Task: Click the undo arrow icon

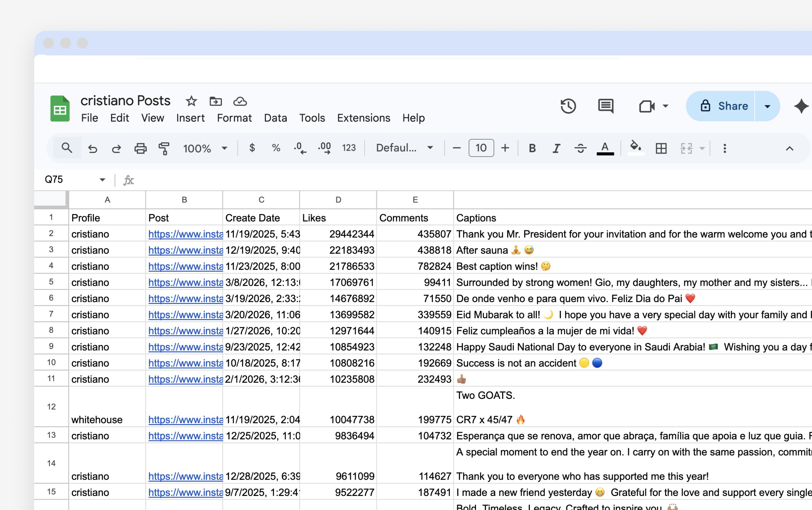Action: tap(93, 148)
